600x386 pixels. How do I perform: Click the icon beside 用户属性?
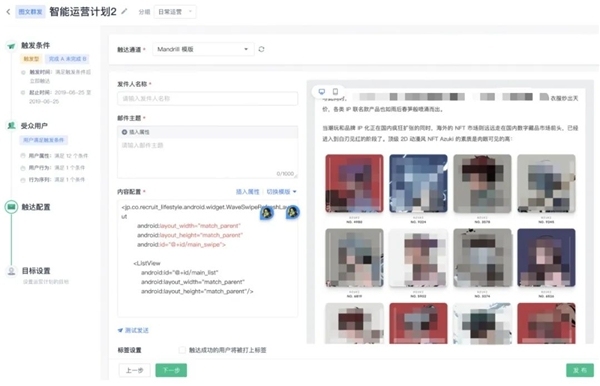coord(23,156)
